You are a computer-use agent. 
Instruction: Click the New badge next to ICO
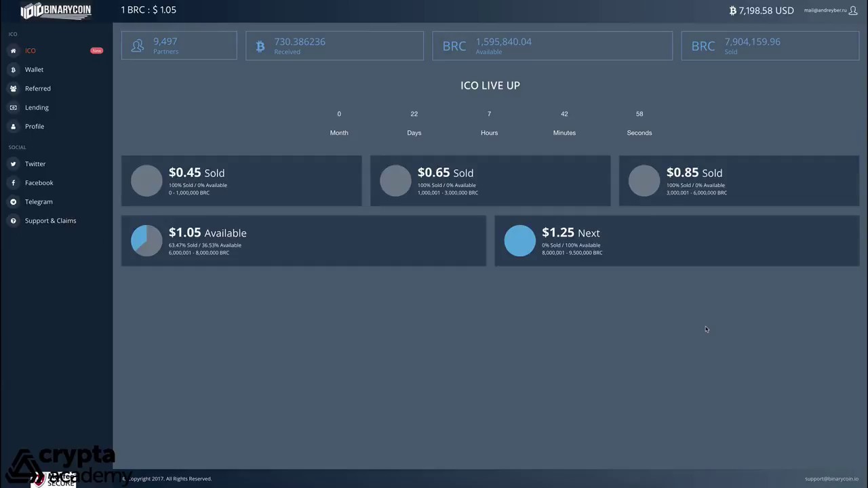97,51
